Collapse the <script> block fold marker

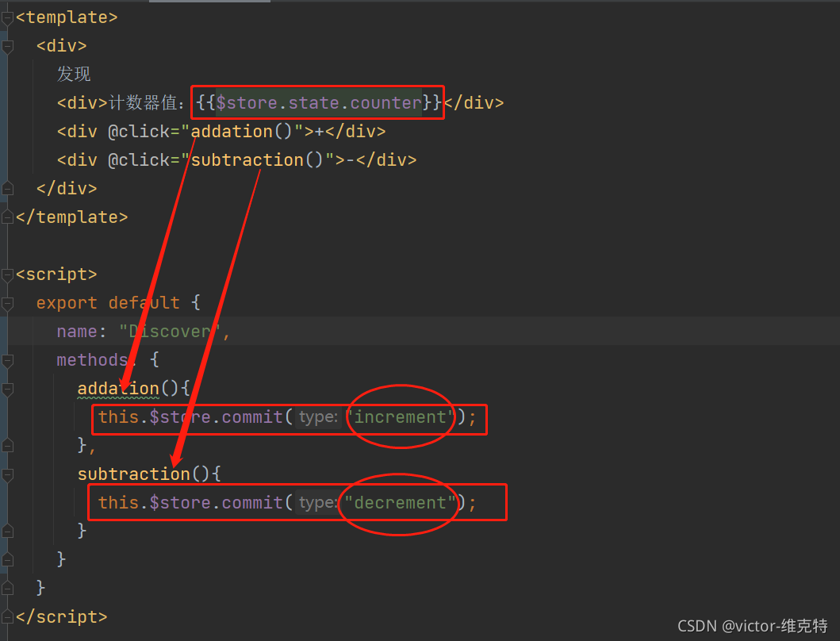[x=7, y=275]
